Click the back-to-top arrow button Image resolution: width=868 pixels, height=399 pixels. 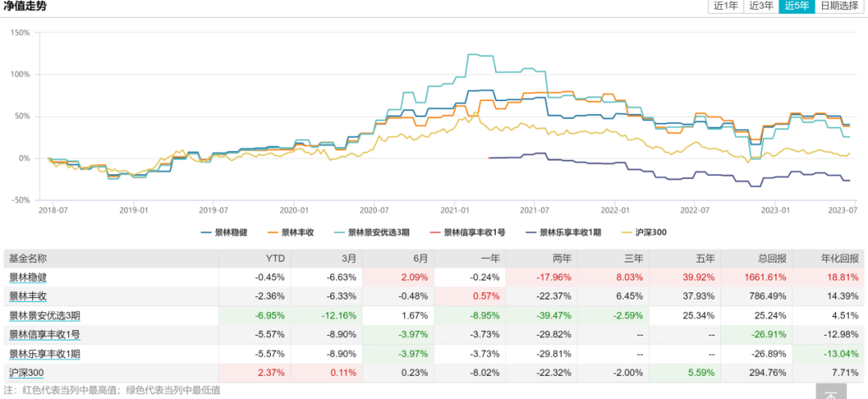[x=830, y=391]
